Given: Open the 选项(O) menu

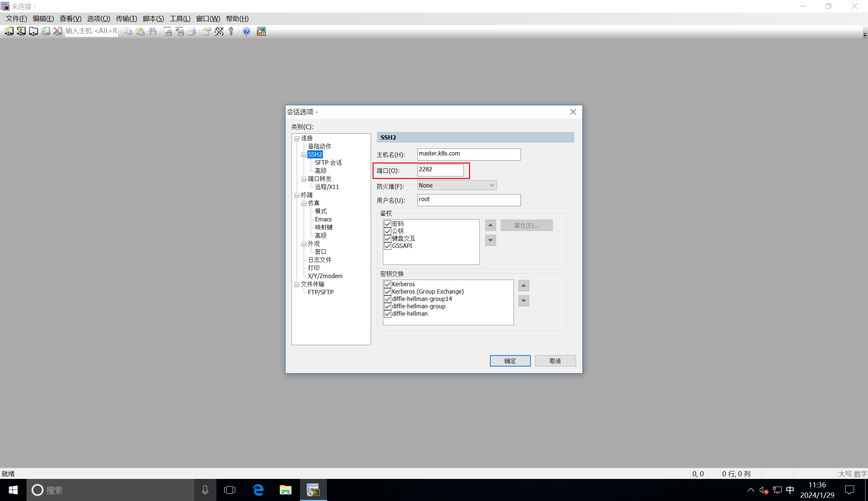Looking at the screenshot, I should click(98, 18).
